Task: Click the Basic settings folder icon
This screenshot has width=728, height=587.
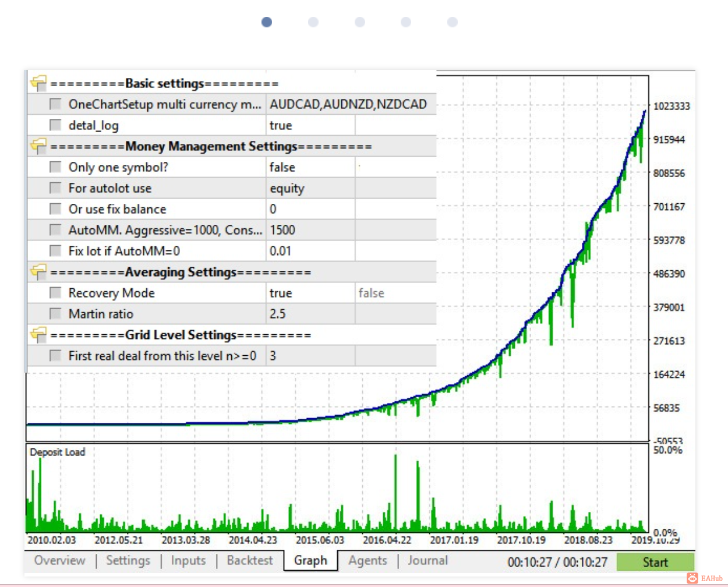Action: [x=38, y=83]
